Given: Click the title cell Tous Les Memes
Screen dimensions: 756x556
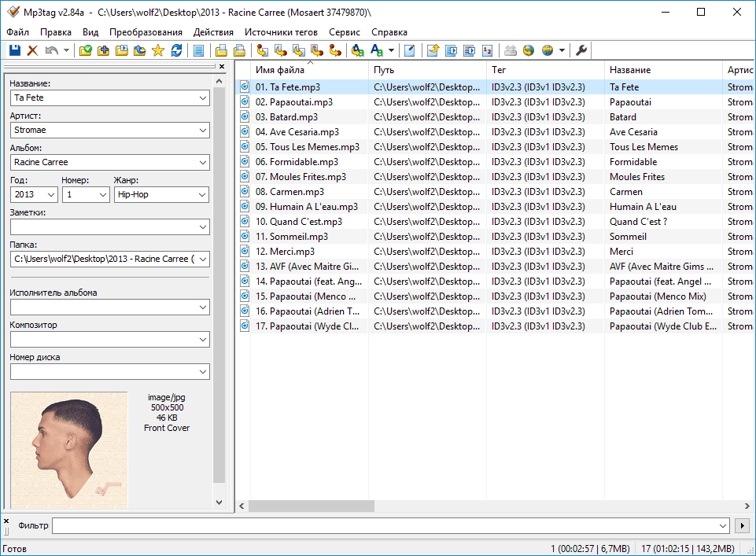Looking at the screenshot, I should click(x=644, y=146).
